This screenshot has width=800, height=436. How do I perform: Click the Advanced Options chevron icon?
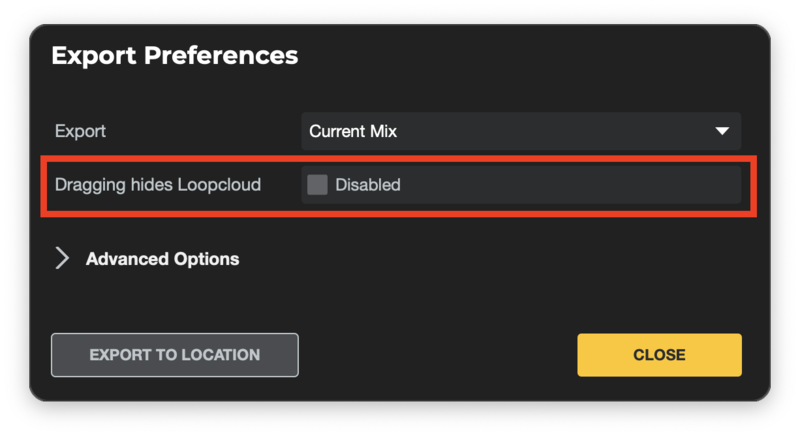(62, 259)
